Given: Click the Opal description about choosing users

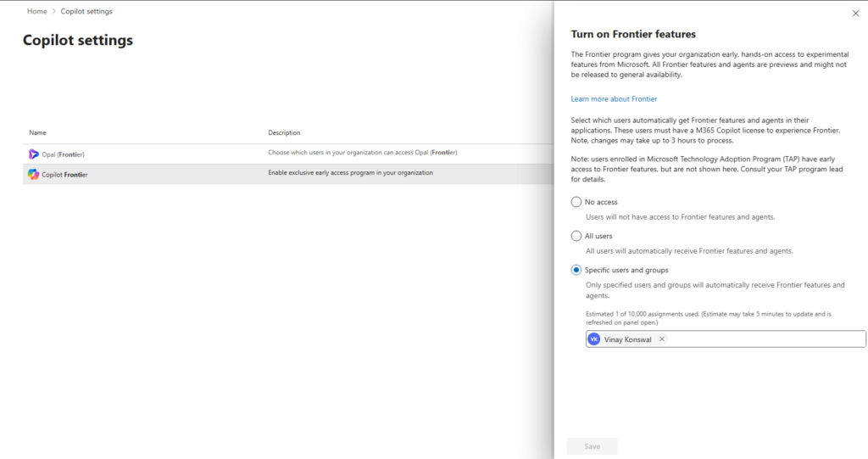Looking at the screenshot, I should 363,153.
